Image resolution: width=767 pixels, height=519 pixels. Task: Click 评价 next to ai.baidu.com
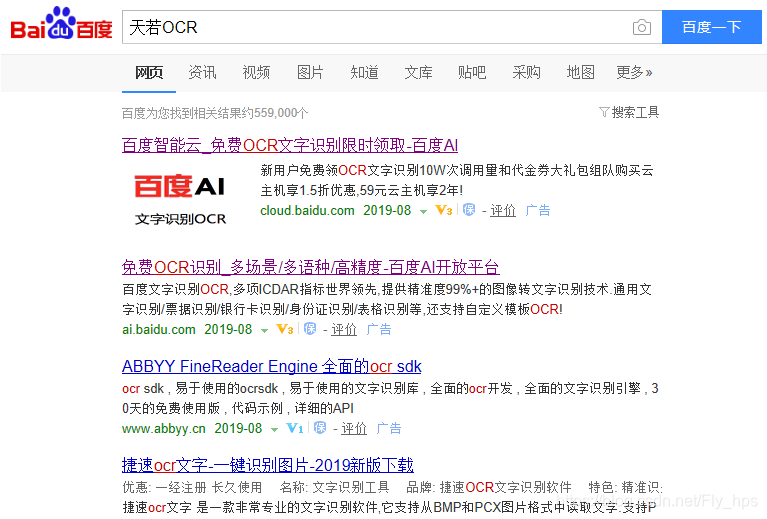344,329
